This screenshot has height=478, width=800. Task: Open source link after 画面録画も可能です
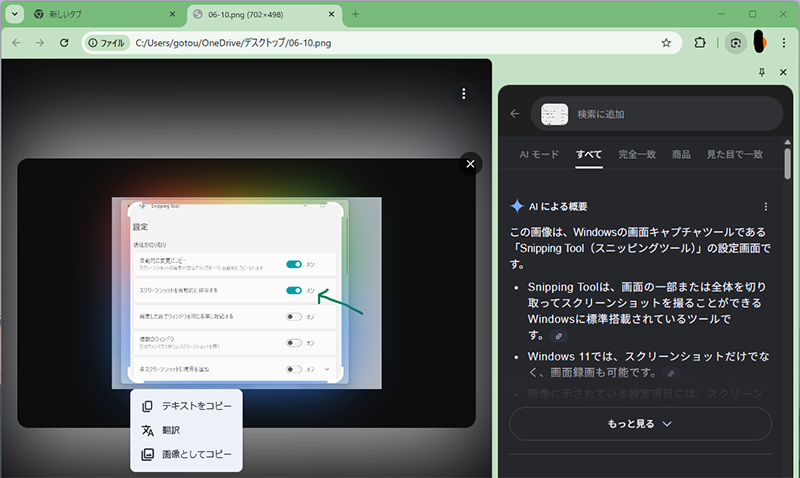tap(671, 373)
